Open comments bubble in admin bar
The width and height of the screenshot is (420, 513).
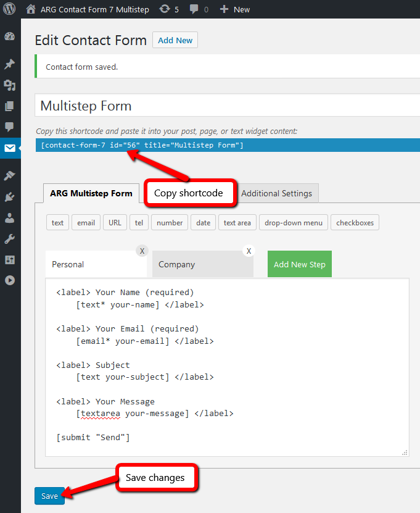[x=194, y=9]
